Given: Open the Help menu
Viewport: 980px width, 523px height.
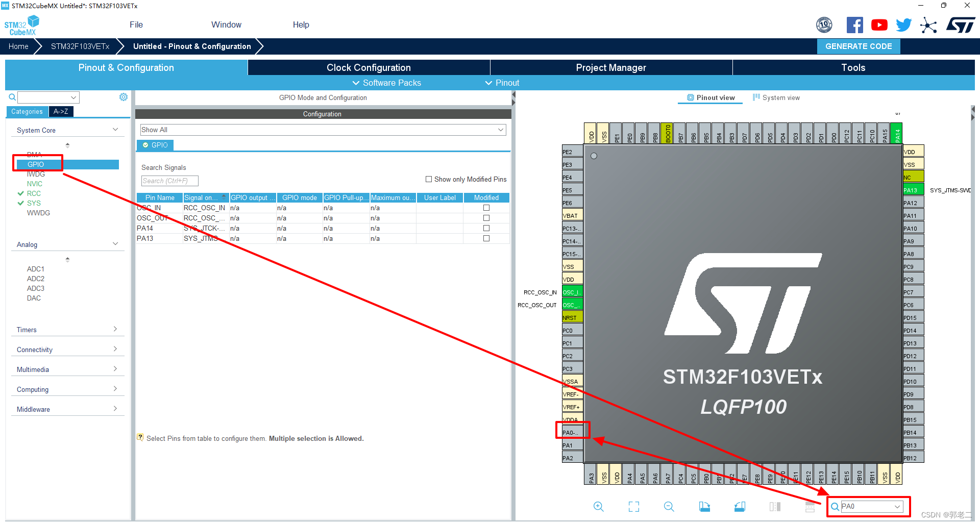Looking at the screenshot, I should pyautogui.click(x=301, y=24).
